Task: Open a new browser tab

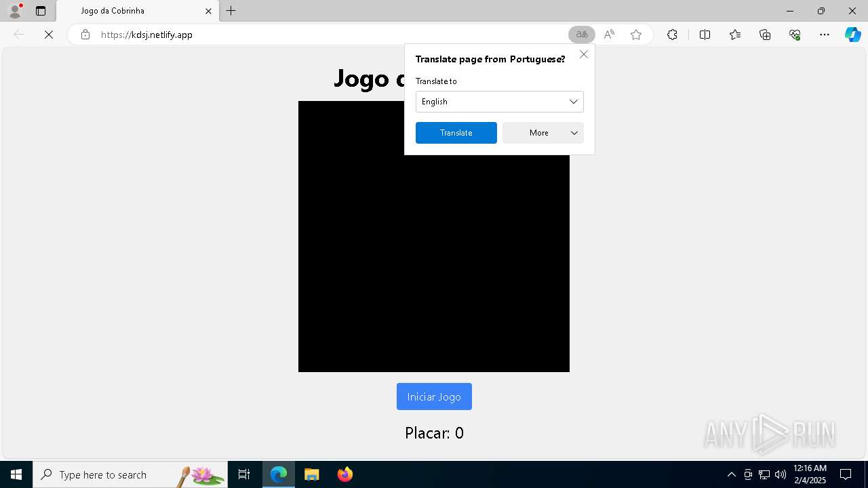Action: (231, 11)
